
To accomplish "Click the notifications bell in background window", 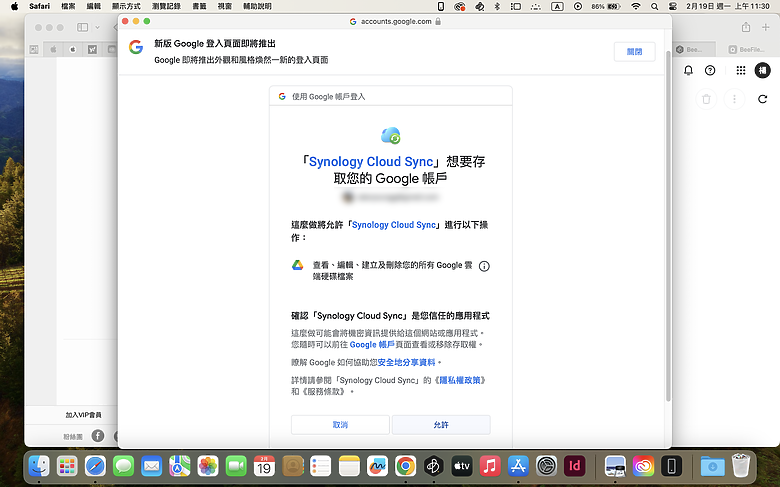I will pos(688,70).
